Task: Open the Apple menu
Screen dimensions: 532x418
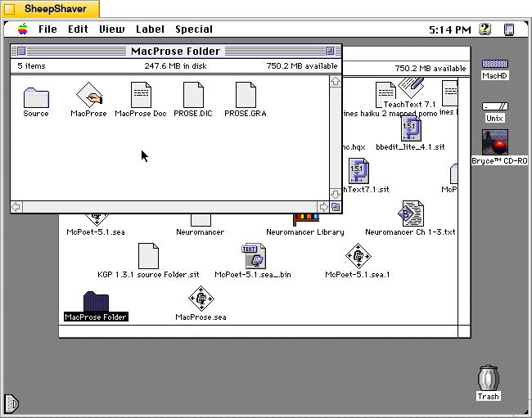Action: point(23,29)
